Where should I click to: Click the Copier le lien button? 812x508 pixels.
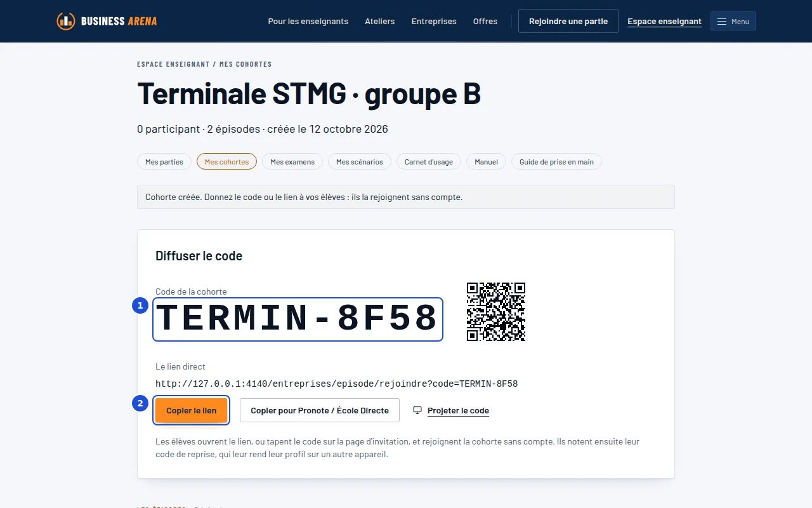[192, 410]
